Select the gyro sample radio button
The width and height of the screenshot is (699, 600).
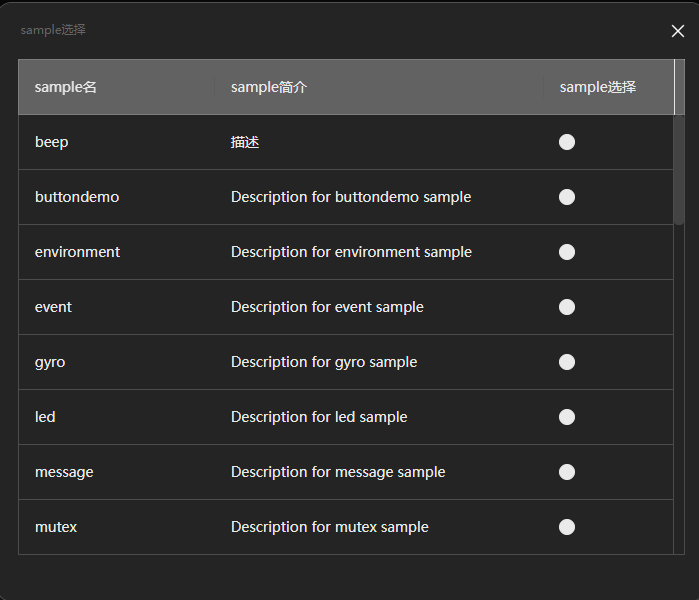tap(567, 362)
